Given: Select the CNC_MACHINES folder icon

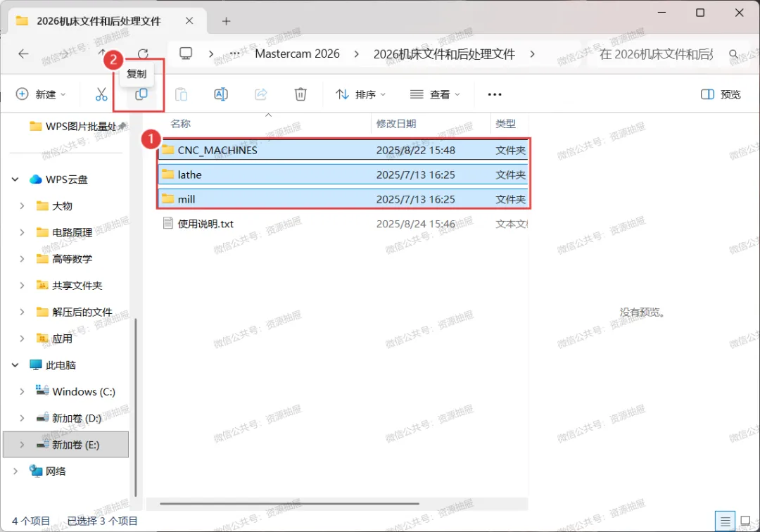Looking at the screenshot, I should 167,150.
